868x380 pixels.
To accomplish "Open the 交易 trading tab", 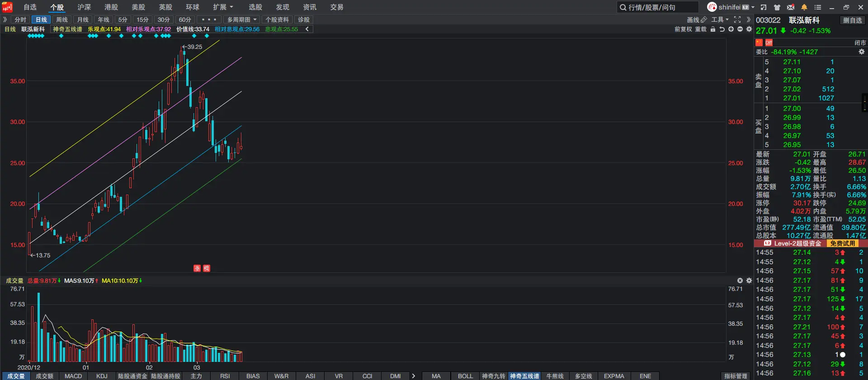I will [x=337, y=7].
